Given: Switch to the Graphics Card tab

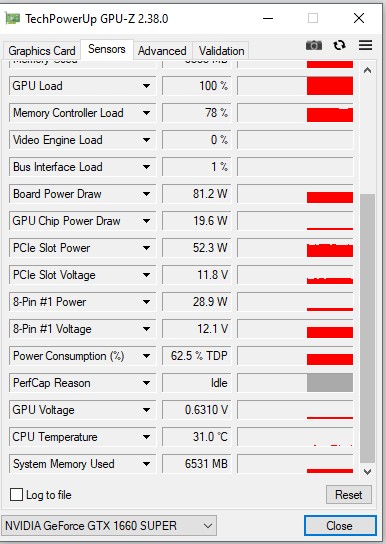Looking at the screenshot, I should point(42,51).
